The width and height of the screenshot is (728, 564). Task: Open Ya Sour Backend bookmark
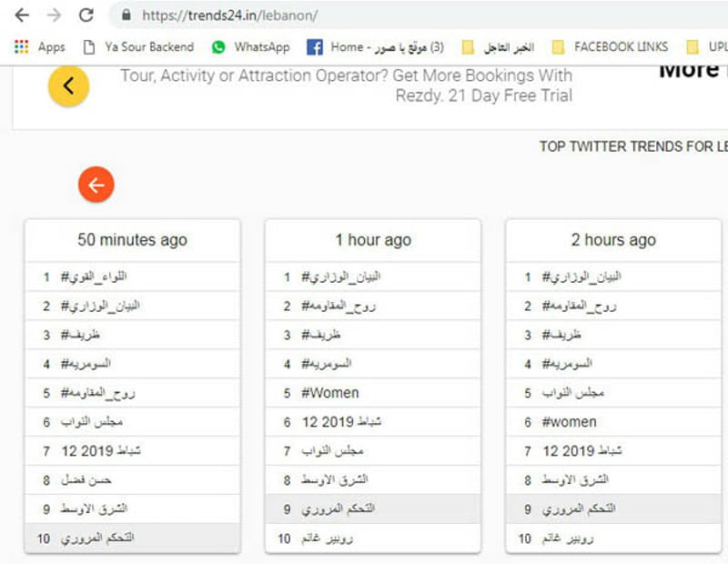[x=138, y=47]
